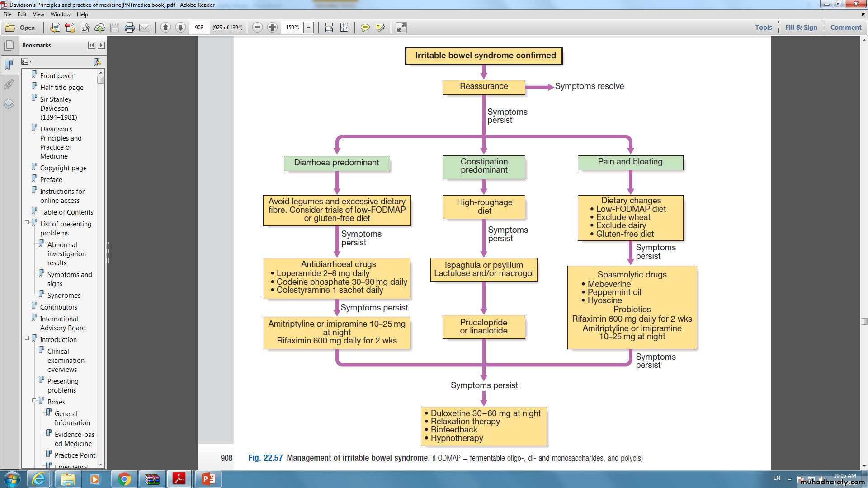The width and height of the screenshot is (868, 488).
Task: Go to previous page arrow
Action: click(x=165, y=28)
